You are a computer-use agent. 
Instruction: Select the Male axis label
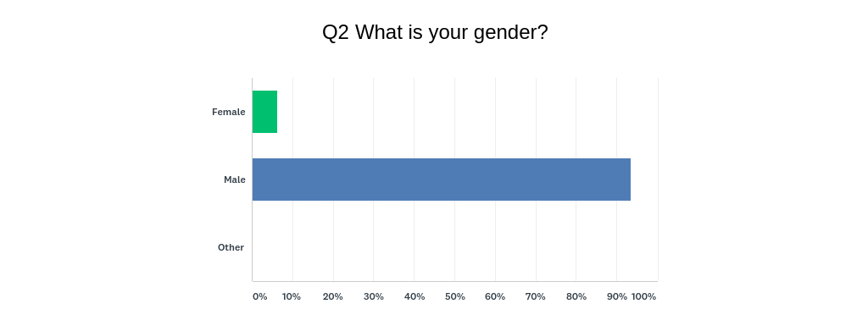pos(235,180)
